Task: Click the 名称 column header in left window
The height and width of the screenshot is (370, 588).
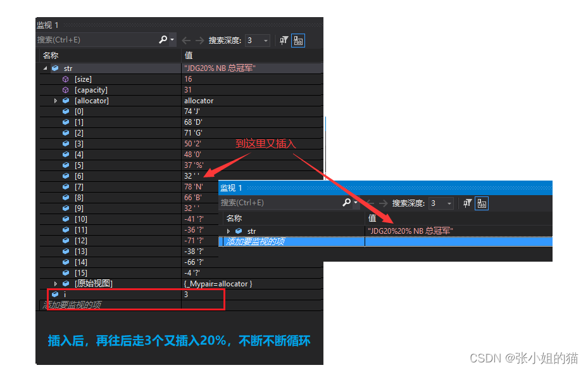Action: point(51,56)
